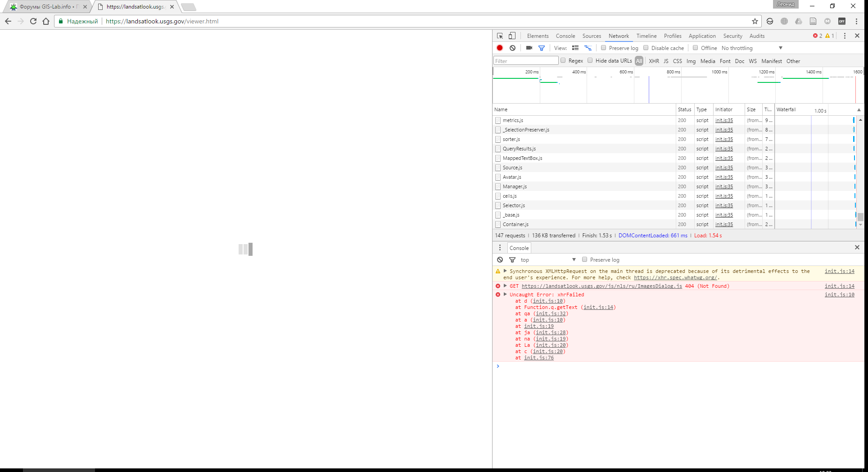
Task: Stop recording the network log
Action: (500, 48)
